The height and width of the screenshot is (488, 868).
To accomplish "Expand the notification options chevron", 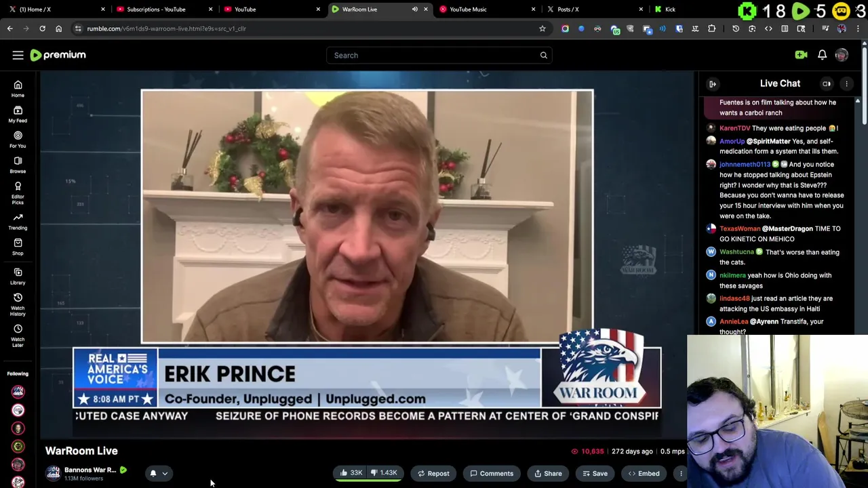I will tap(165, 474).
